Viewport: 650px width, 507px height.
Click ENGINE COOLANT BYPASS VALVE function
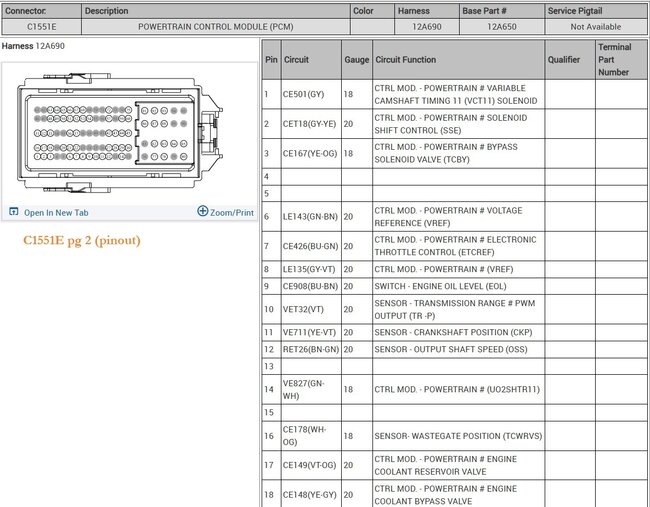(x=446, y=495)
